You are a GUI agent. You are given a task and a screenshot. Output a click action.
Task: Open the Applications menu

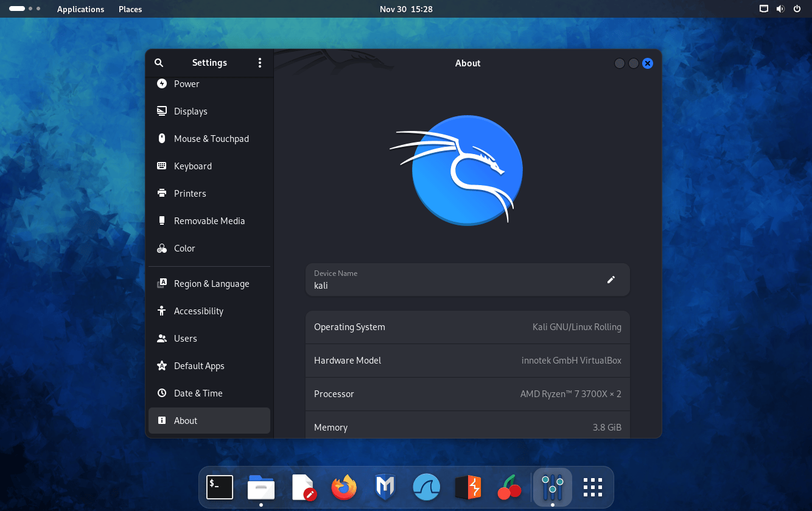click(80, 9)
